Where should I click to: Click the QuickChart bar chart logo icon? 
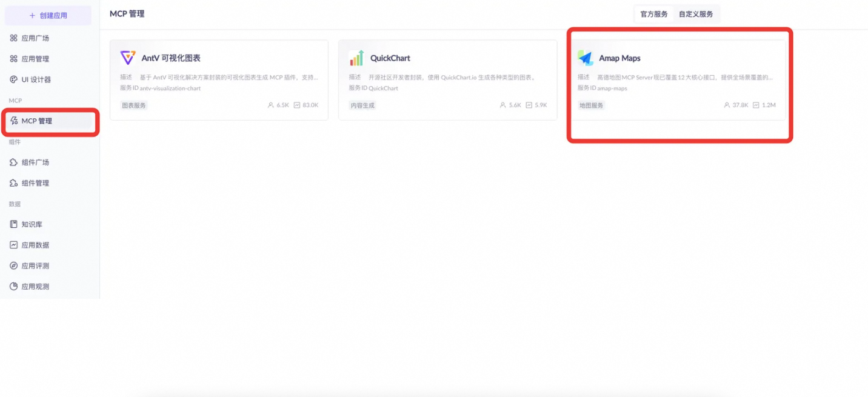pyautogui.click(x=356, y=58)
